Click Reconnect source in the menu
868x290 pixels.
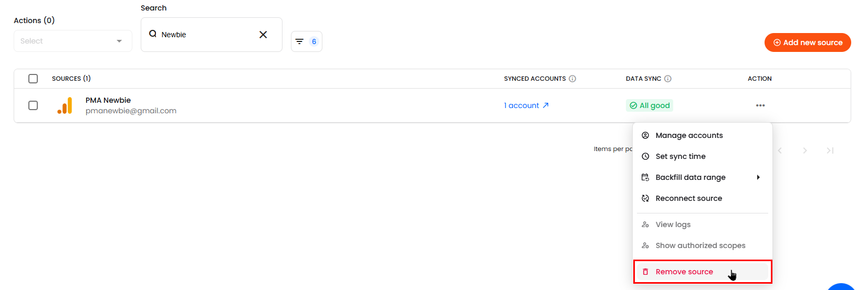point(688,198)
